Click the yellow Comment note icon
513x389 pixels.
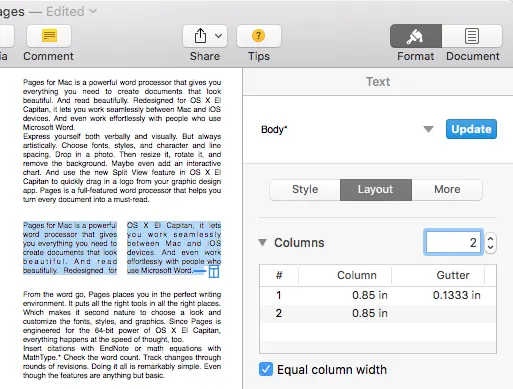pyautogui.click(x=49, y=36)
